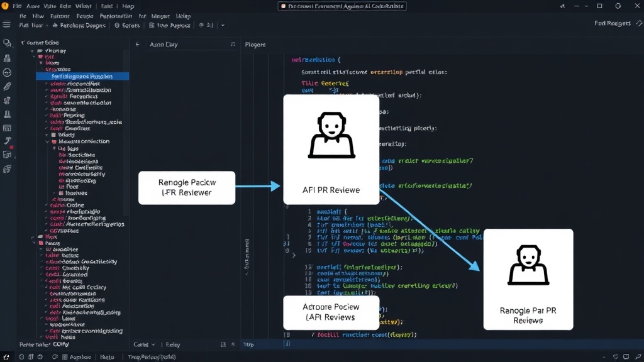Open the 'Petaie' menu in the second row
The width and height of the screenshot is (644, 362).
tap(85, 16)
